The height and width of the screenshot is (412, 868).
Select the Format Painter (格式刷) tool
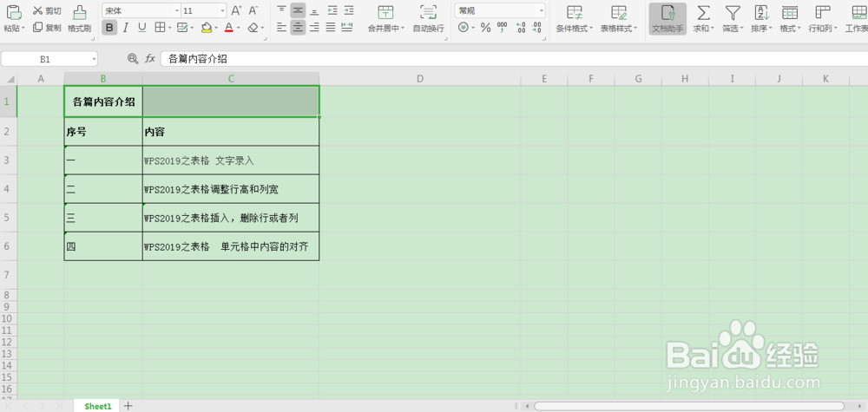tap(80, 19)
